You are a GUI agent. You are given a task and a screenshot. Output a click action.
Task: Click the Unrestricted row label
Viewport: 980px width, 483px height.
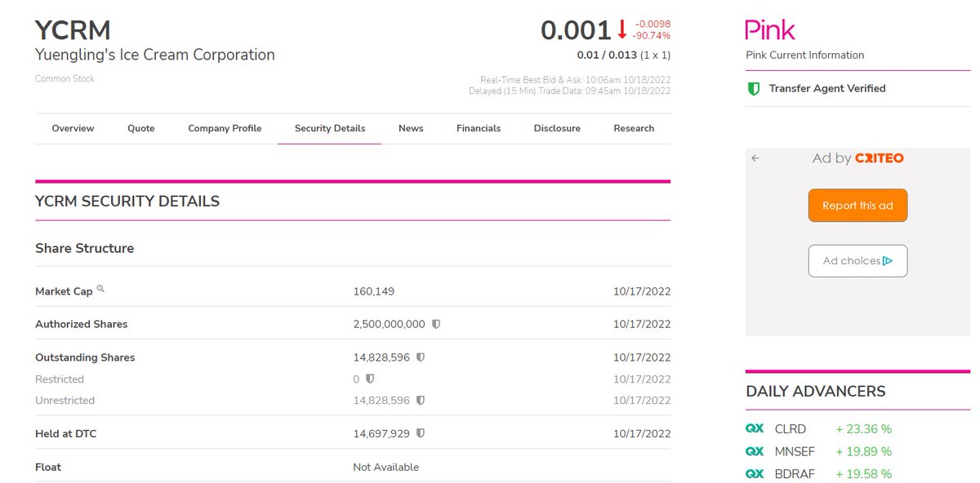(x=65, y=401)
